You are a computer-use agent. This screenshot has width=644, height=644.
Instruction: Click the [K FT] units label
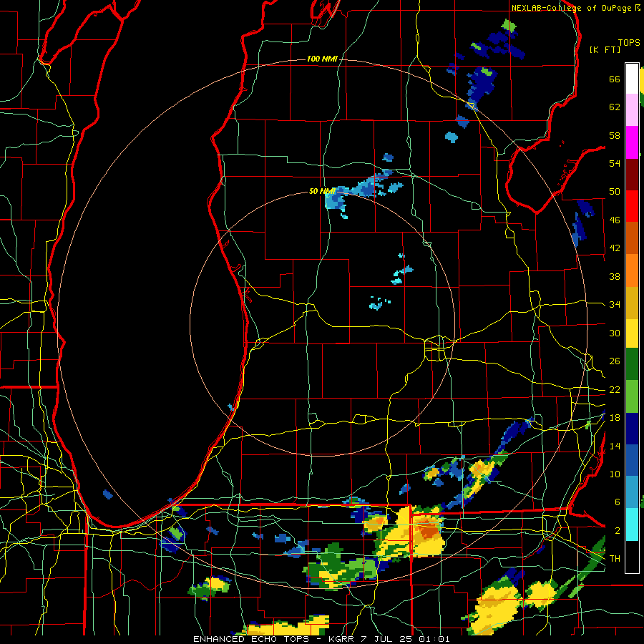coord(605,49)
